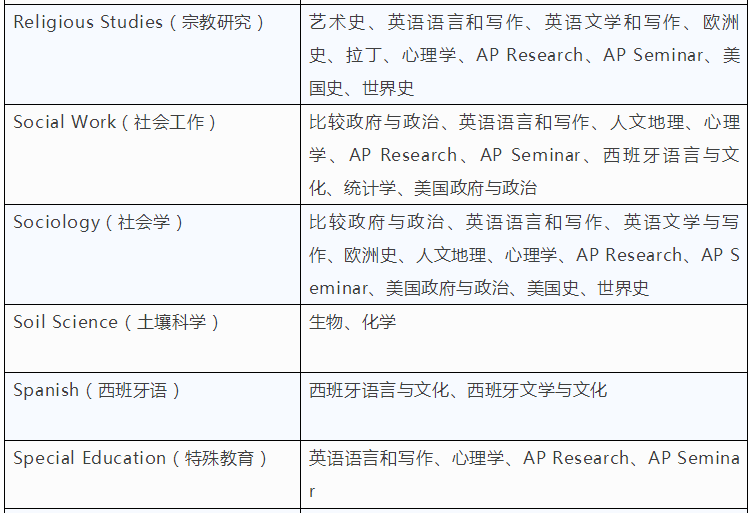Click the Spanish (西班牙语) major cell
The height and width of the screenshot is (513, 752).
(97, 390)
